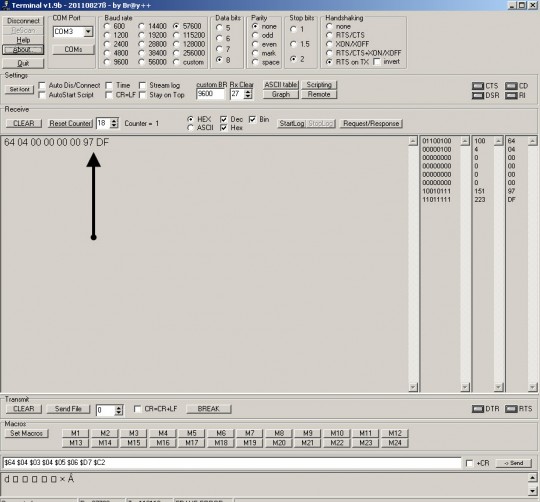Screen dimensions: 540x502
Task: Decrease the transmit delay spinner value
Action: coord(118,412)
